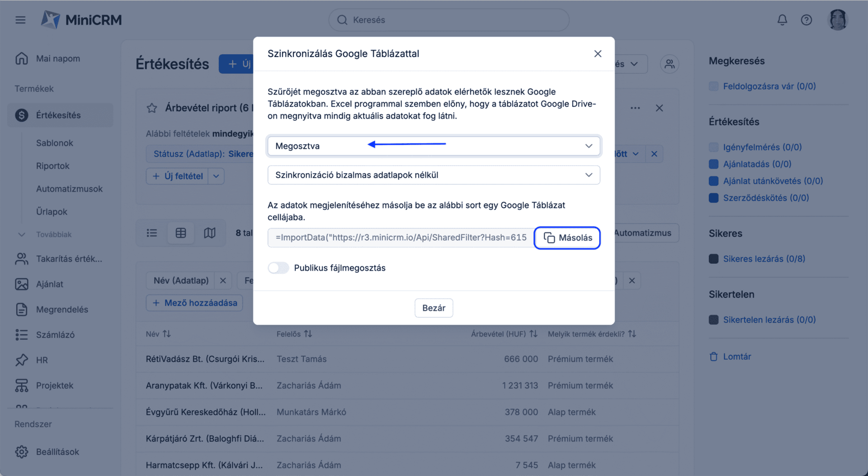Open the Megosztva dropdown

click(x=434, y=146)
